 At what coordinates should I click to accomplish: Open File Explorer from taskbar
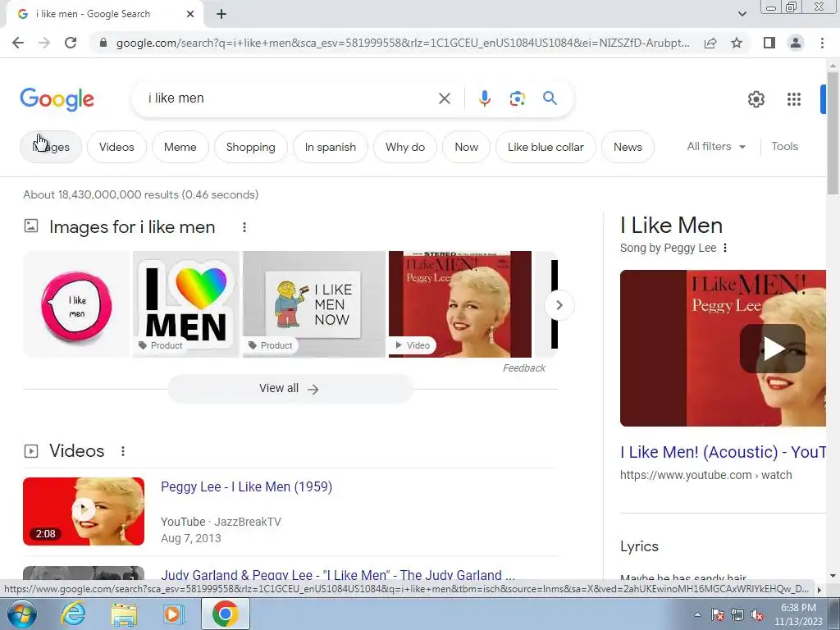124,614
